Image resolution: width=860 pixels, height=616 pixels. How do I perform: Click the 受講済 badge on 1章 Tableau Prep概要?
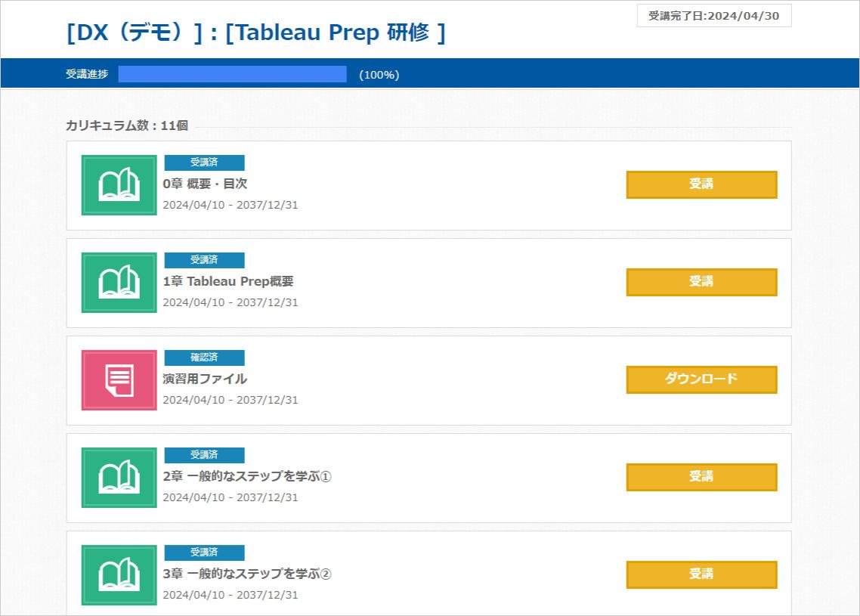(x=205, y=259)
